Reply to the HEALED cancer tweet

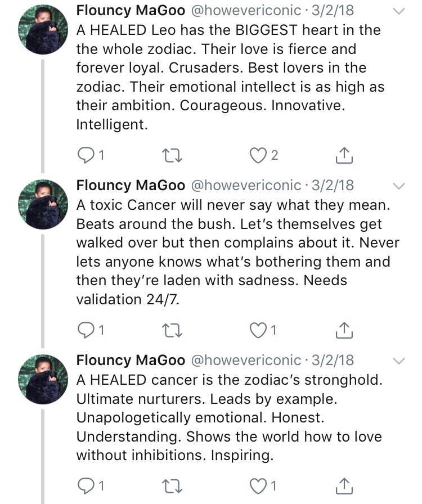point(84,486)
